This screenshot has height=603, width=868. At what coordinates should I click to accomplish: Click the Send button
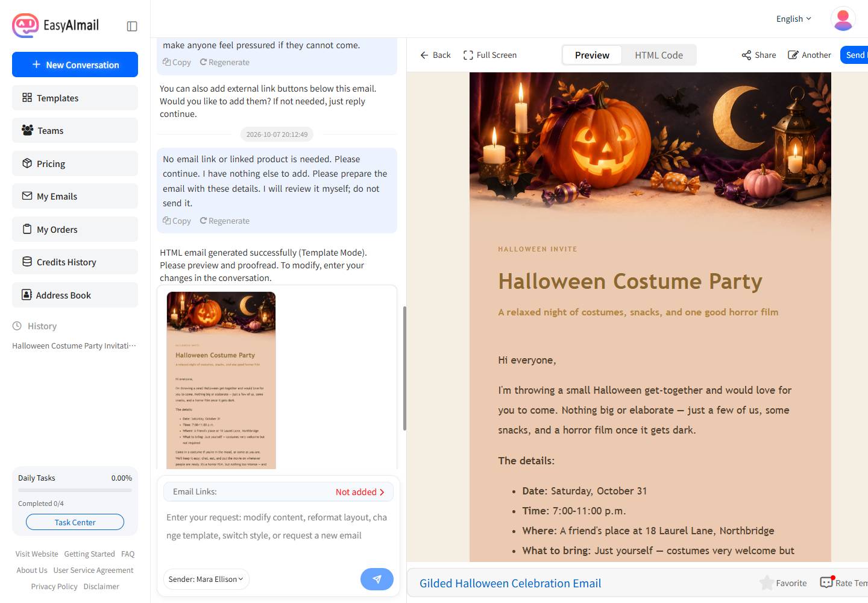pyautogui.click(x=854, y=55)
